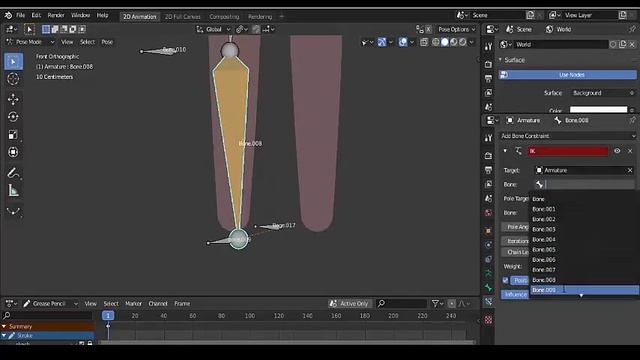Select the Rotate tool
Viewport: 640px width, 360px height.
(13, 117)
